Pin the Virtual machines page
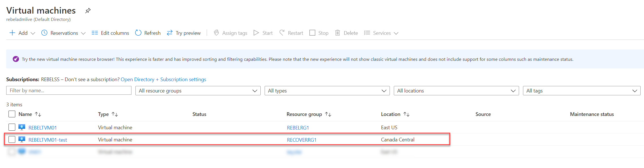 coord(88,11)
